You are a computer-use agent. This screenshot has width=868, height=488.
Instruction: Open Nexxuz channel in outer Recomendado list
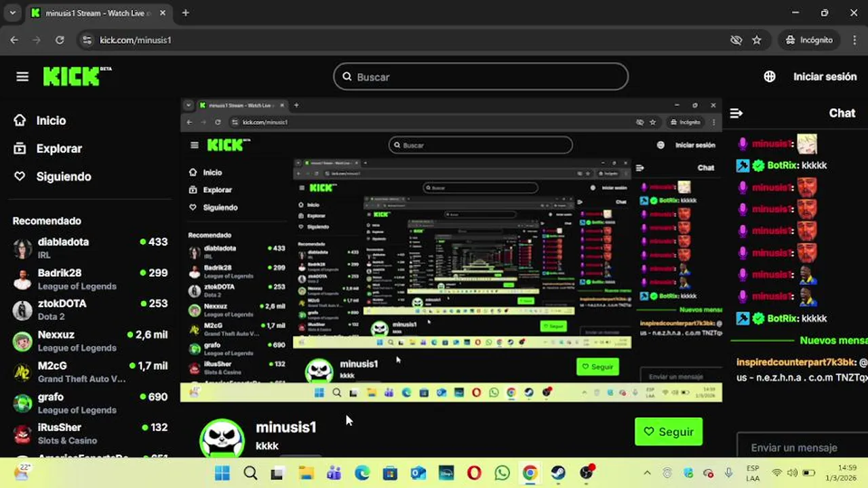click(90, 340)
